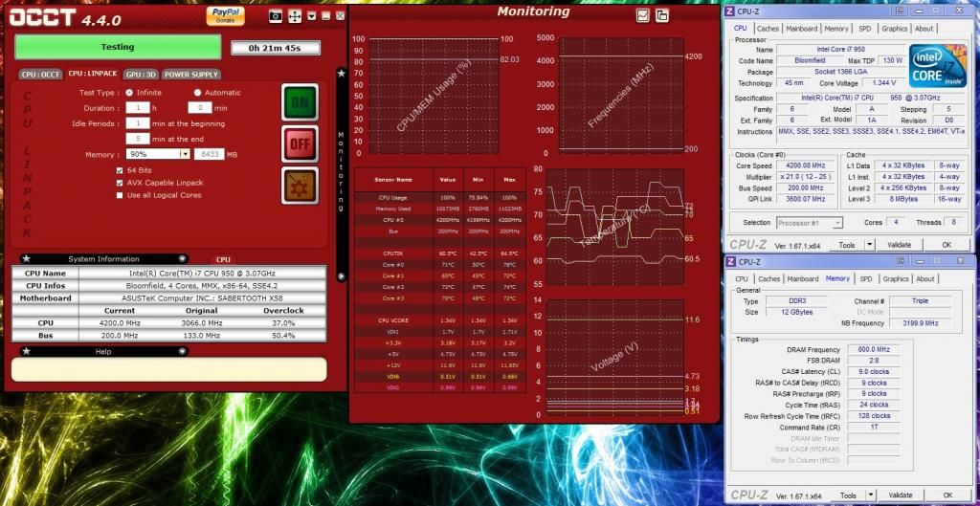Screen dimensions: 980x506
Task: Take a screenshot with OCCT camera icon
Action: (x=276, y=16)
